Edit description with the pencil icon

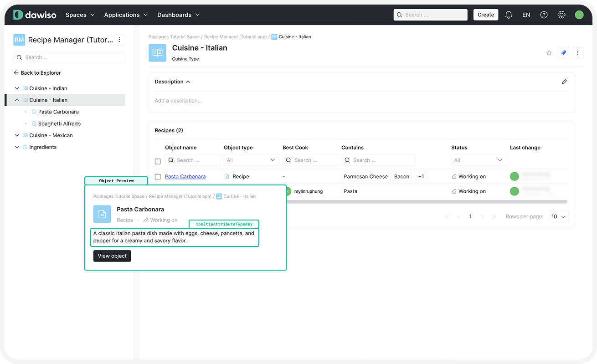pyautogui.click(x=564, y=82)
